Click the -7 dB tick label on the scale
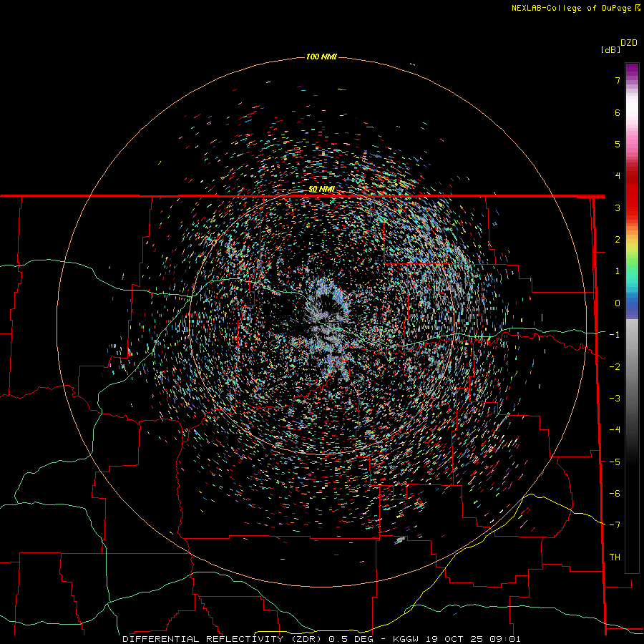 [x=615, y=525]
